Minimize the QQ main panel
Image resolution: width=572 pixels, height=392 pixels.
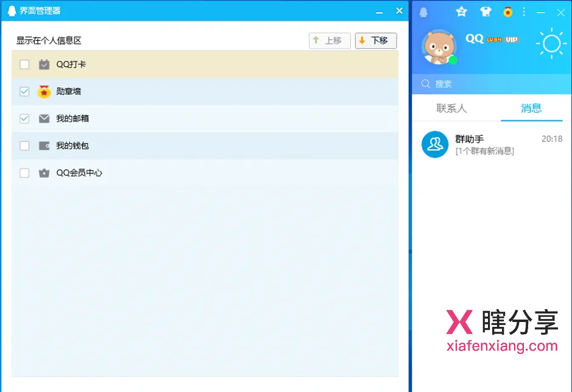(x=541, y=13)
